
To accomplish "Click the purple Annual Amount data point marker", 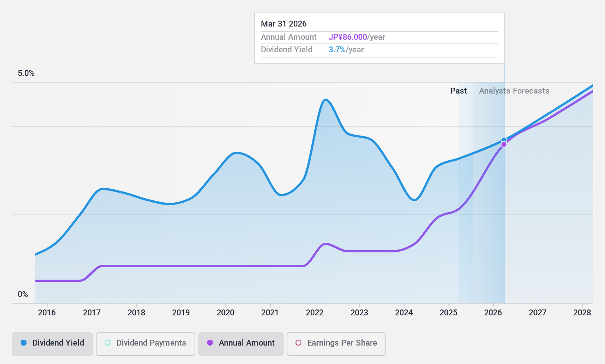I will [504, 144].
